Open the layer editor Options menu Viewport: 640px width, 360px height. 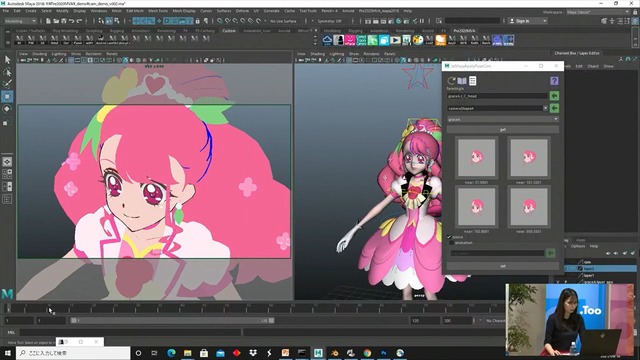pyautogui.click(x=578, y=246)
